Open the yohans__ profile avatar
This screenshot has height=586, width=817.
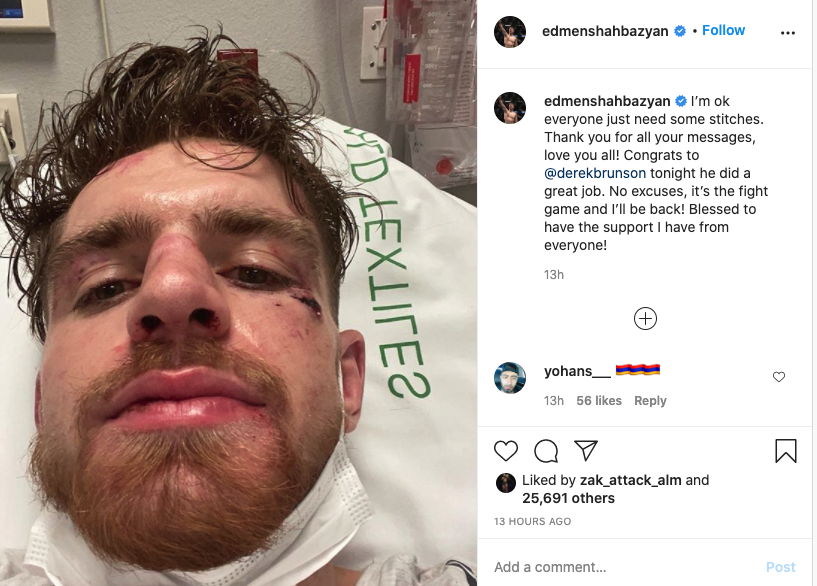pos(510,378)
